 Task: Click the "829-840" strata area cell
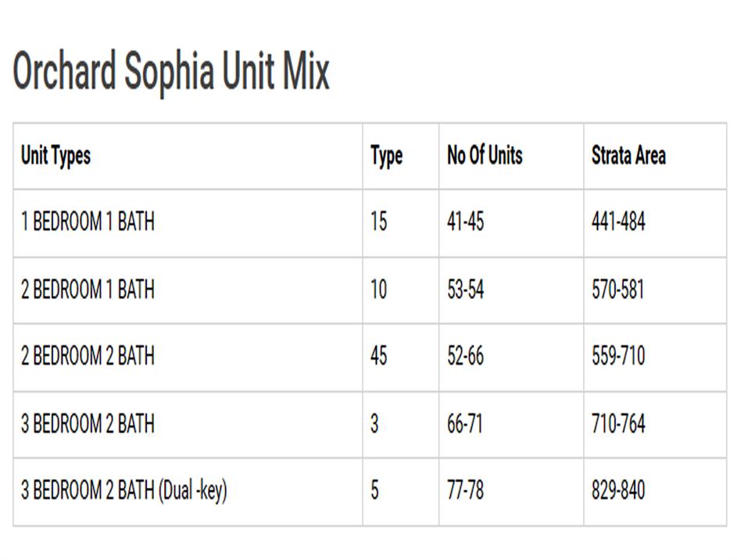[618, 491]
